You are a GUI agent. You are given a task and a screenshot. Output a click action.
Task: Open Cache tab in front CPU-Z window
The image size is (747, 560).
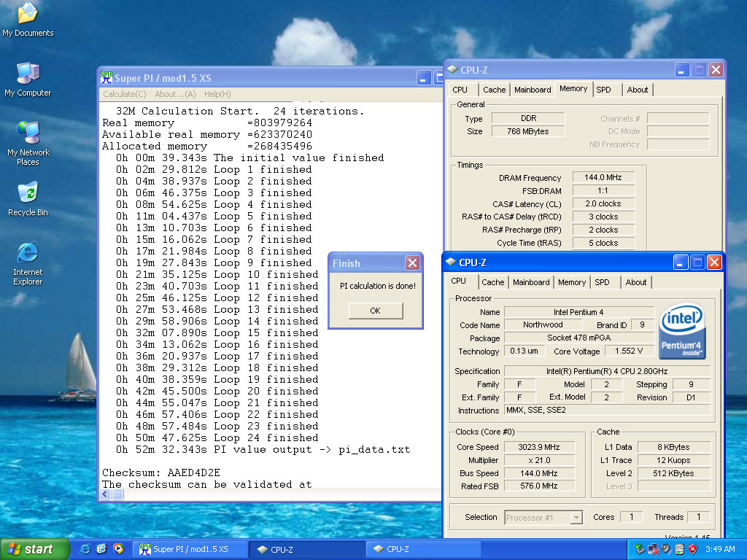click(x=492, y=282)
